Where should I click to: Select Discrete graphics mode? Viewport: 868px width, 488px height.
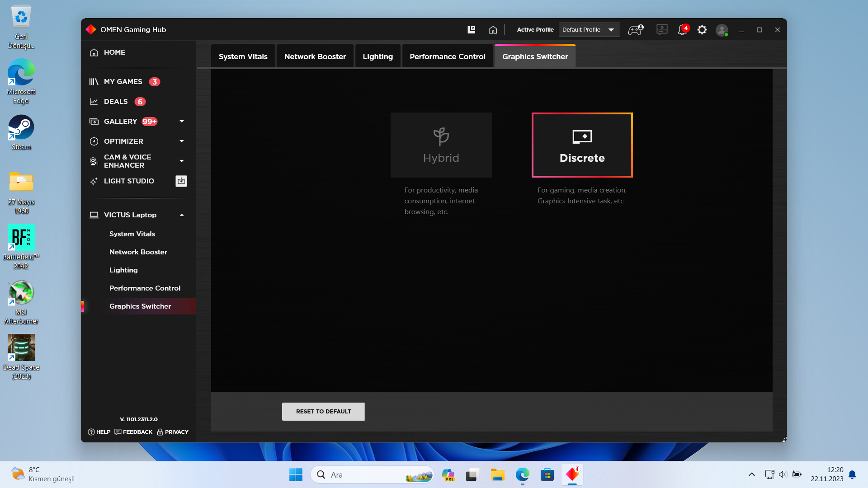tap(582, 145)
